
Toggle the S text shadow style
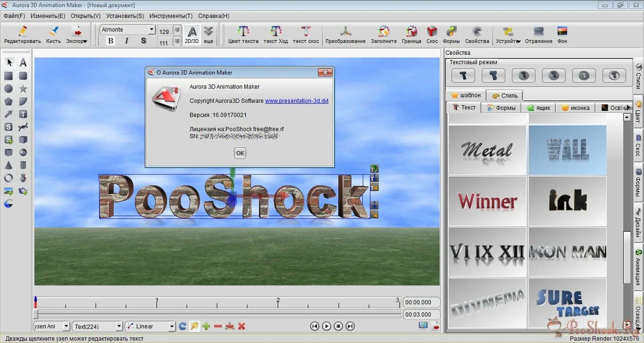pyautogui.click(x=143, y=41)
